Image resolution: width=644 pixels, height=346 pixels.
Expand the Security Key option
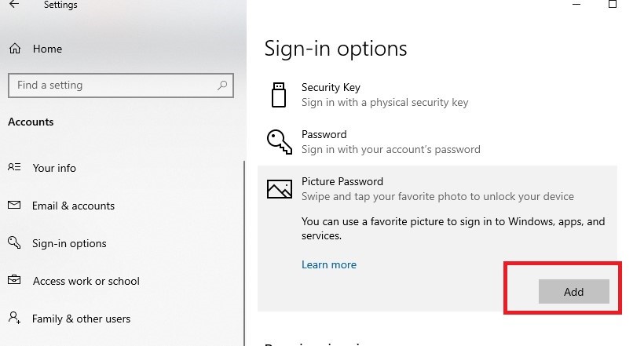point(385,95)
